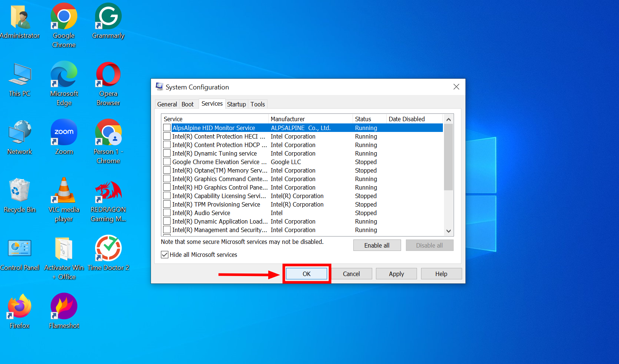Screen dimensions: 619x364
Task: Click the OK button
Action: click(x=307, y=274)
